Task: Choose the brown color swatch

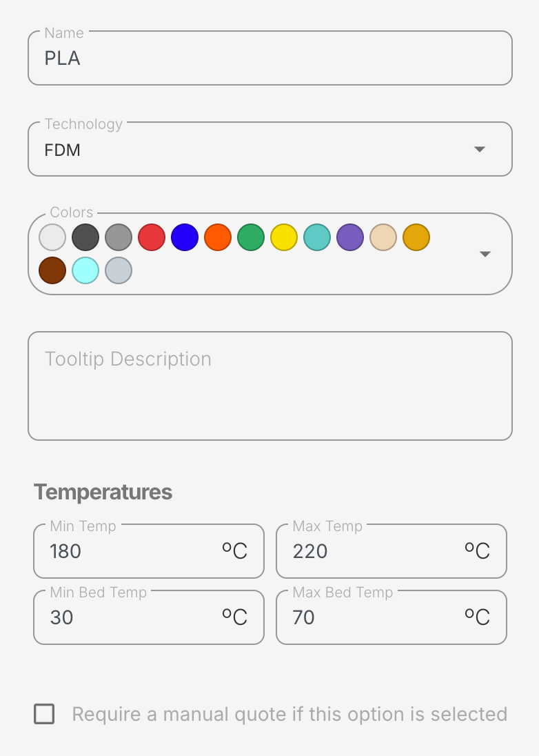Action: (52, 270)
